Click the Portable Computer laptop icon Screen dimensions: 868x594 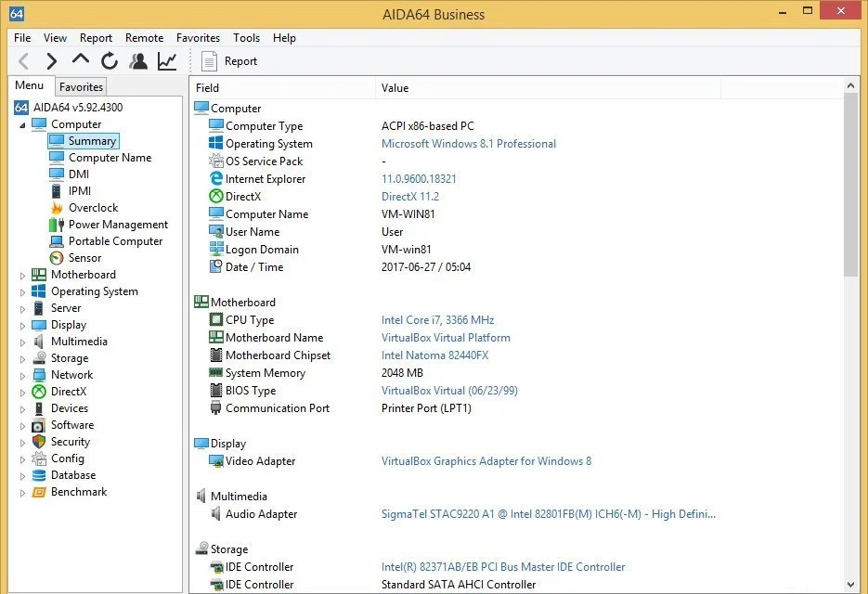(57, 241)
